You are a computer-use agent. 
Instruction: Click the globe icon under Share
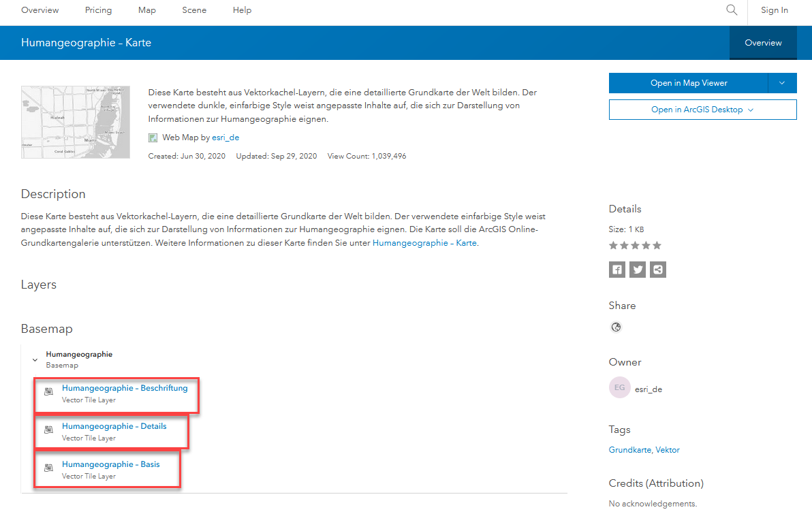point(616,327)
